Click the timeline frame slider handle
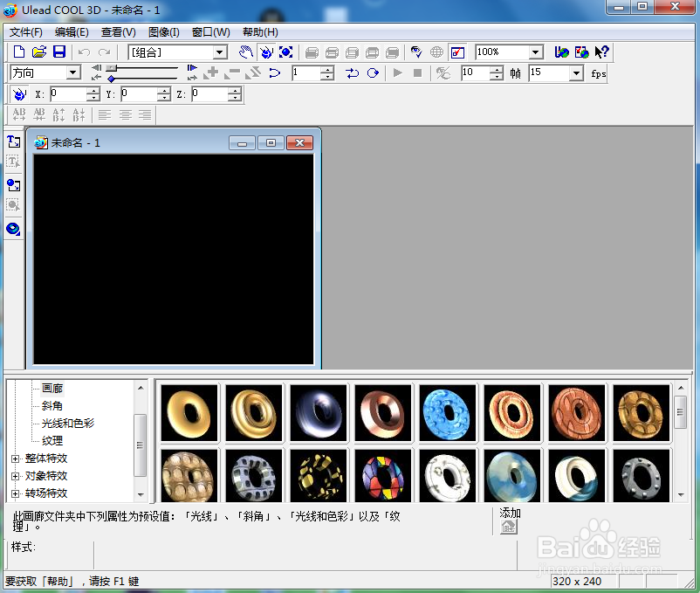This screenshot has width=700, height=593. (x=112, y=68)
